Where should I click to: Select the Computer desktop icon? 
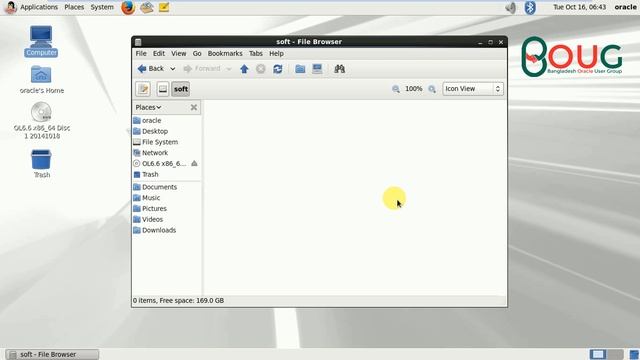(41, 41)
